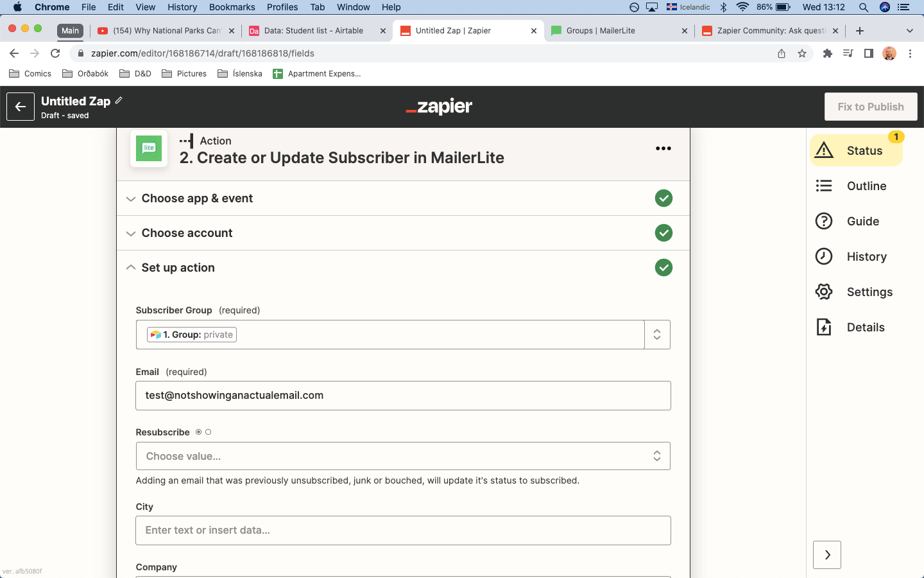Open the three-dot menu for the MailerLite action
Screen dimensions: 924x578
coord(663,148)
